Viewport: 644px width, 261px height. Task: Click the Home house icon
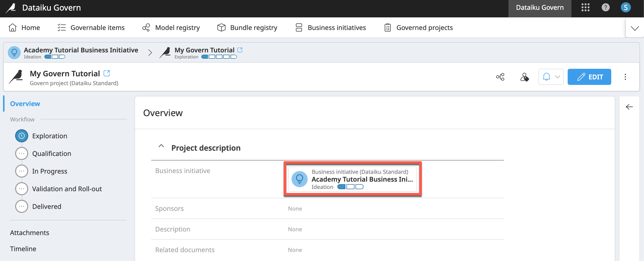[13, 27]
